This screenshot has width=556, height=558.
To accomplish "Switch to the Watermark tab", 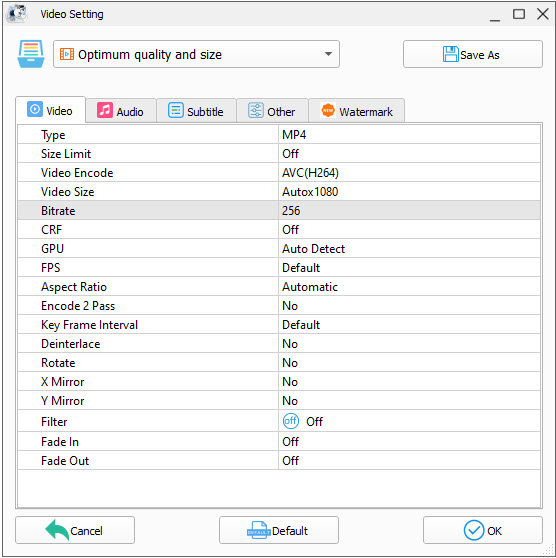I will pyautogui.click(x=357, y=111).
